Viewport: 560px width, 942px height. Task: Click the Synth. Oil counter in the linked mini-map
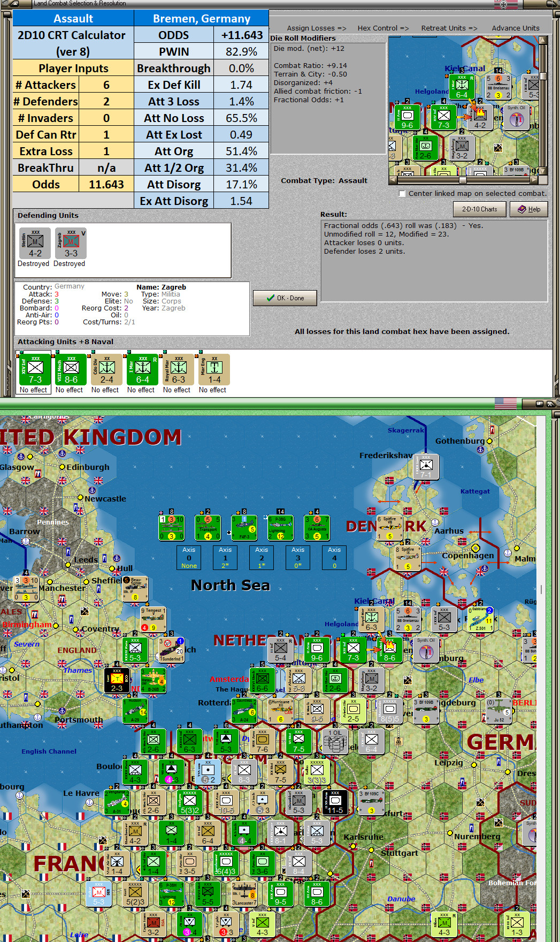click(516, 117)
